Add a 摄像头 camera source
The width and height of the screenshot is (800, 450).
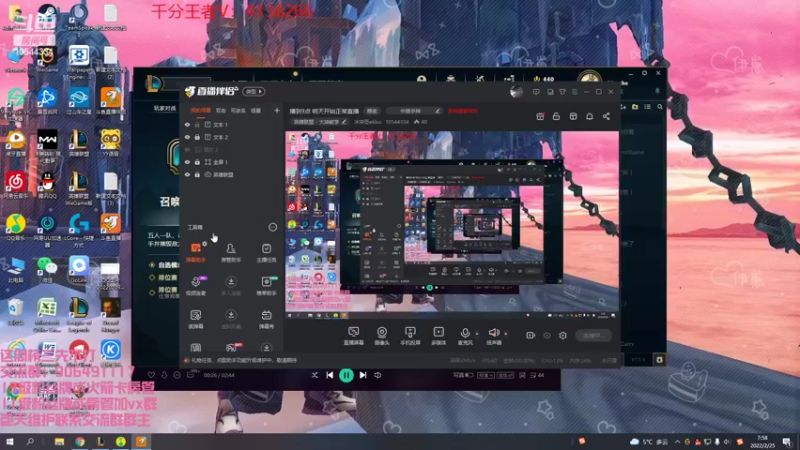point(382,336)
